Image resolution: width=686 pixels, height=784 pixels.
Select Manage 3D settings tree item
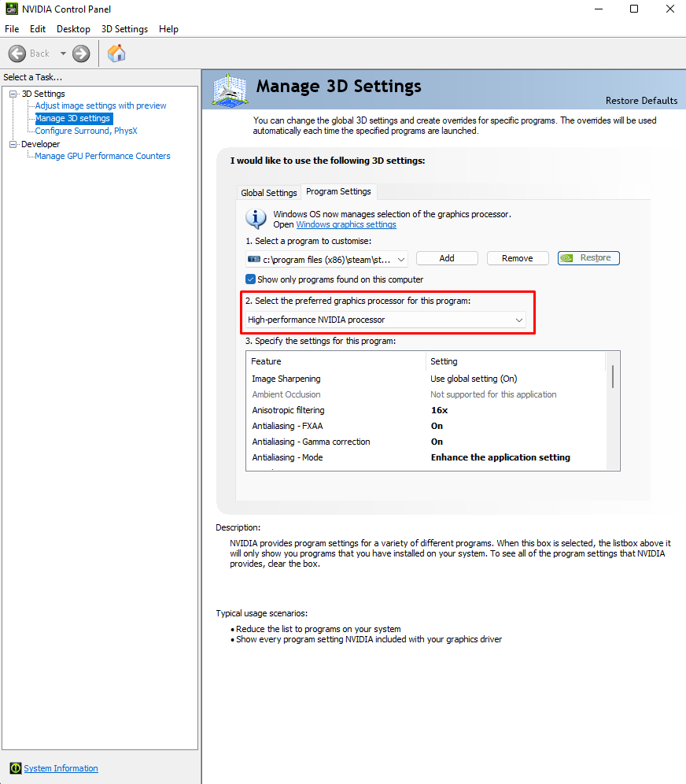[x=72, y=119]
